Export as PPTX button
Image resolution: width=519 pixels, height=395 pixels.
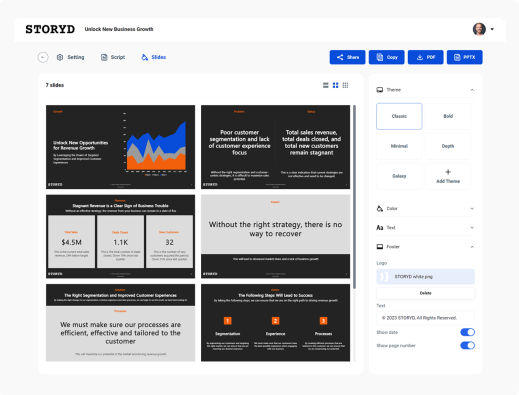465,57
